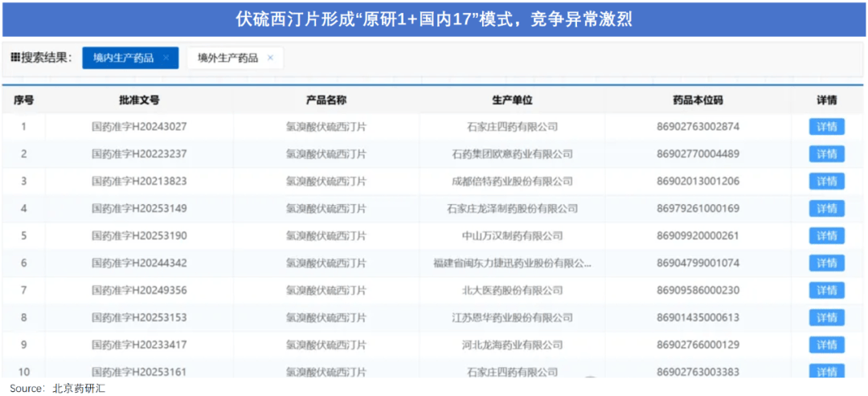
Task: Click the 搜索结果 label
Action: (47, 58)
